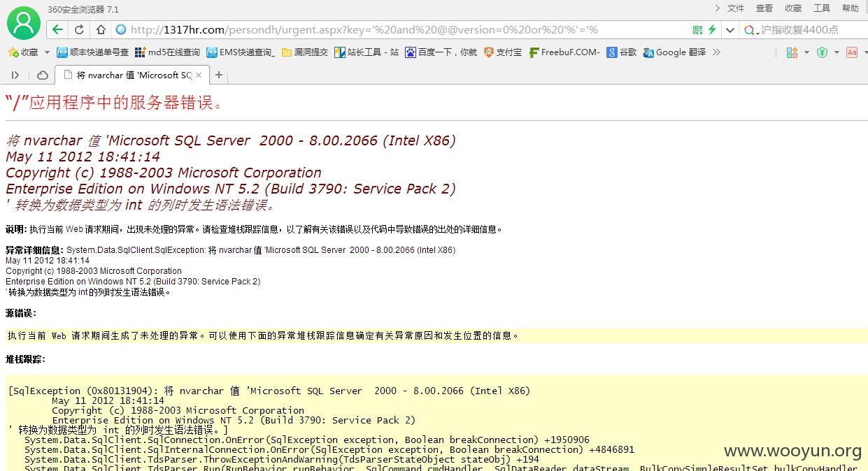Toggle the lightning speed mode icon
This screenshot has width=868, height=471.
click(x=712, y=29)
